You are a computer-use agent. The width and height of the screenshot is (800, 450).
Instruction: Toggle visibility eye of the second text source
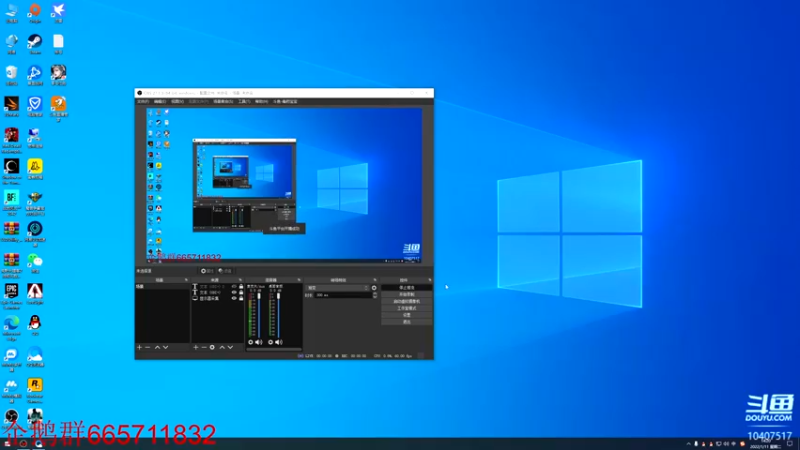click(234, 292)
